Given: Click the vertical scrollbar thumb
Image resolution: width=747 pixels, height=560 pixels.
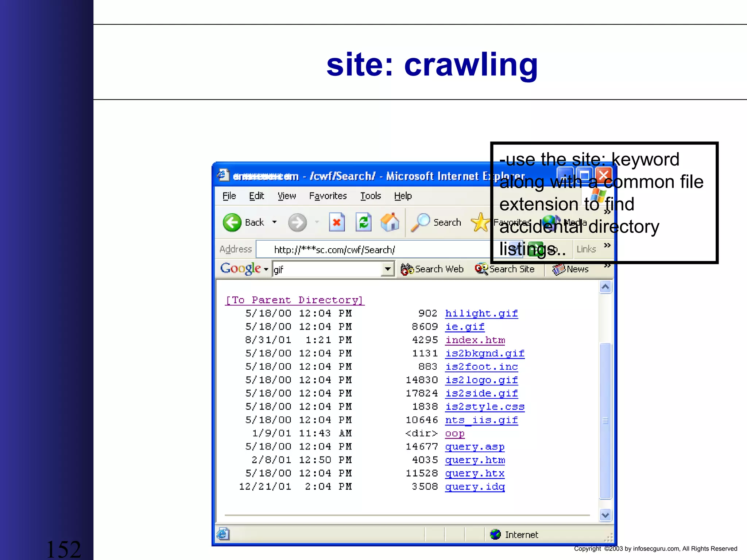Looking at the screenshot, I should point(605,421).
